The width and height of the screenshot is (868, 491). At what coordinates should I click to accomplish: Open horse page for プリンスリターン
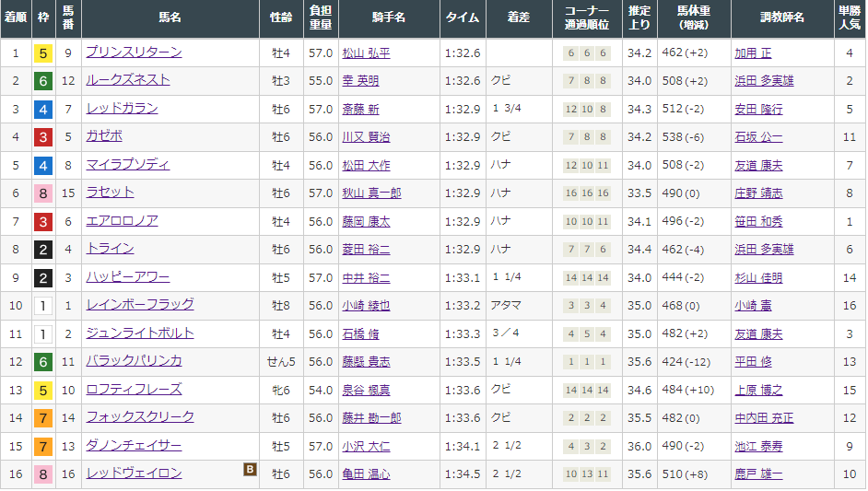click(134, 52)
